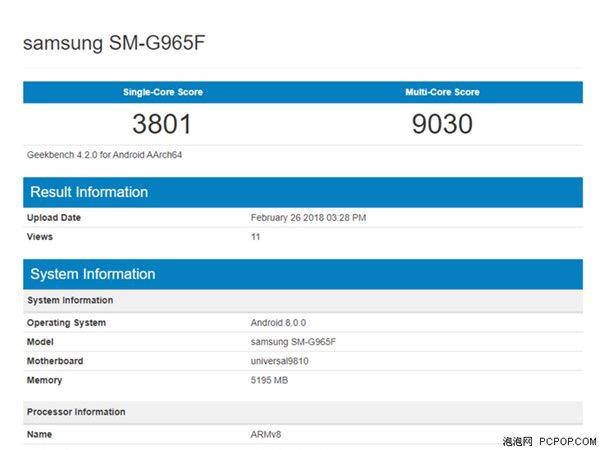Click the blue System Information section header
Screen dimensions: 600x450
303,274
